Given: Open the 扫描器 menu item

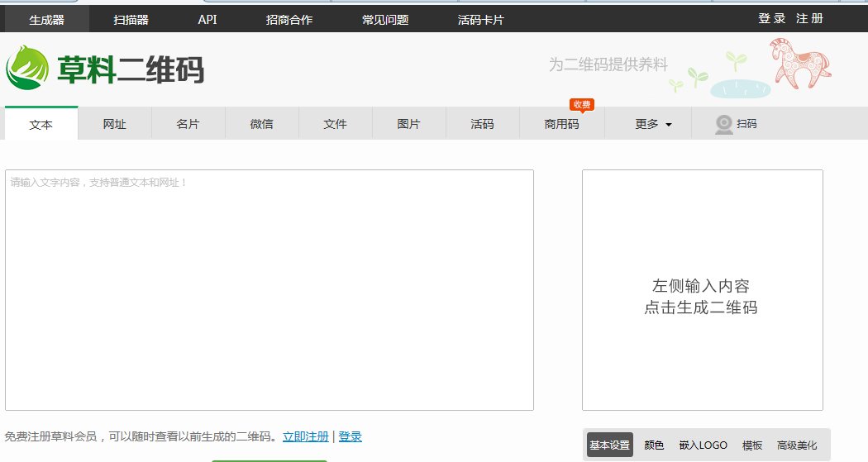Looking at the screenshot, I should point(131,20).
